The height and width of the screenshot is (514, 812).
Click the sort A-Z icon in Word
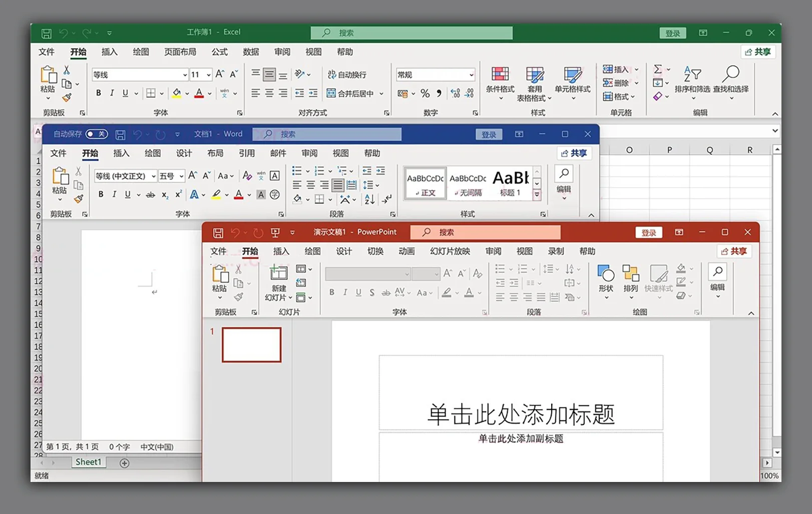(x=369, y=199)
